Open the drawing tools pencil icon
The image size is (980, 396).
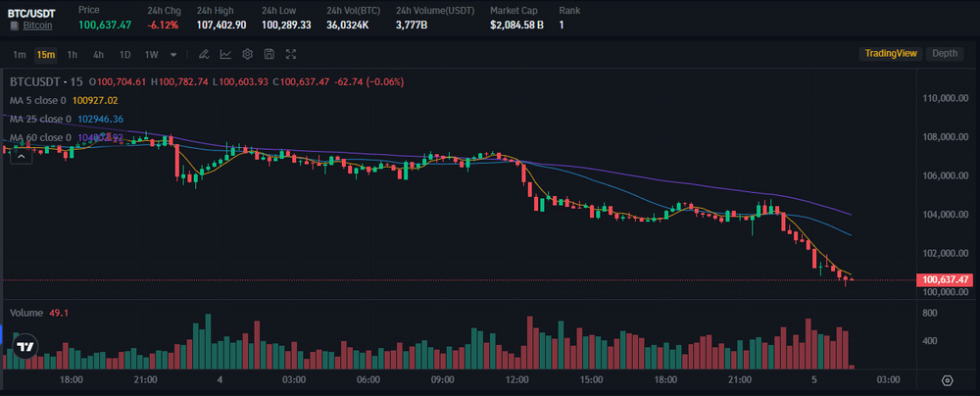pos(204,54)
